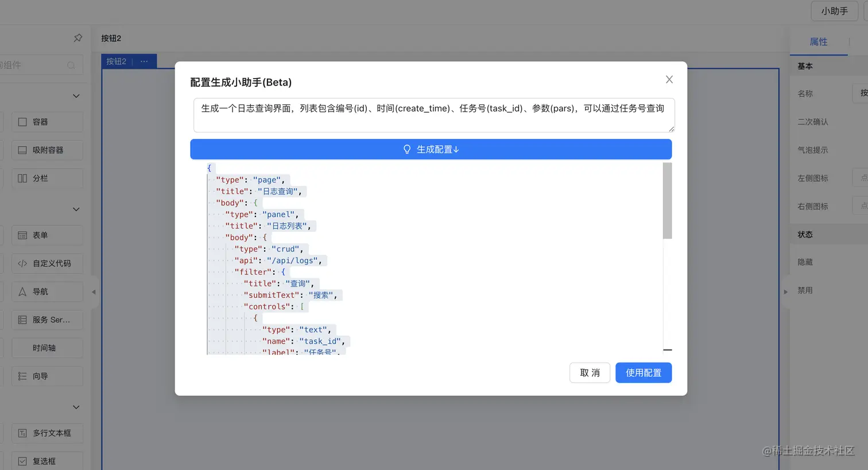Click the code line "submitText": "搜索"
868x470 pixels.
pos(290,295)
